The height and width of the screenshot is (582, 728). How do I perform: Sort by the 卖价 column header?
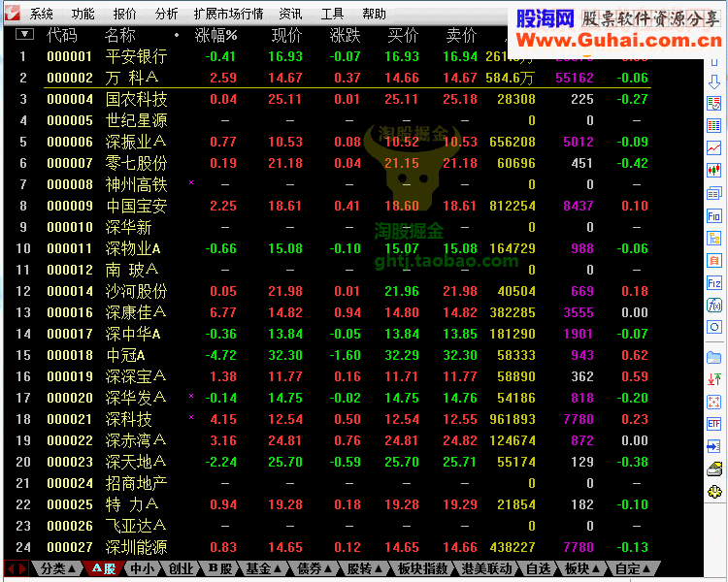[x=461, y=35]
